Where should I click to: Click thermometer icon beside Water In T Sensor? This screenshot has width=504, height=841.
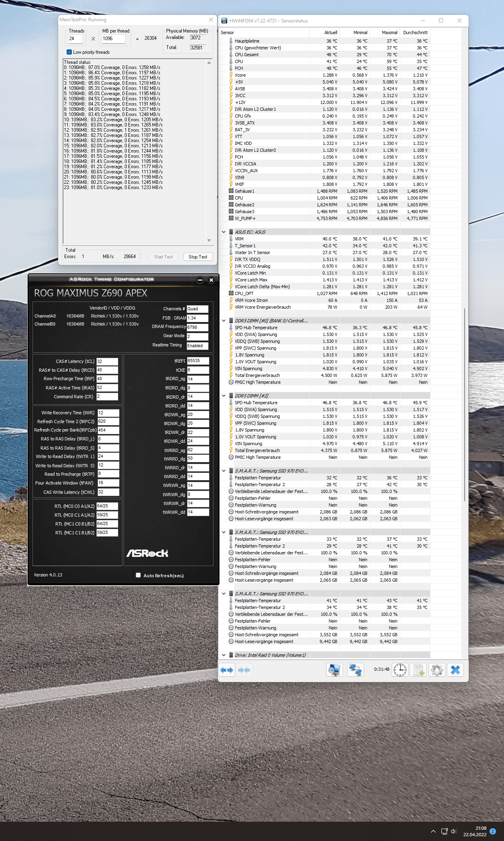coord(231,253)
